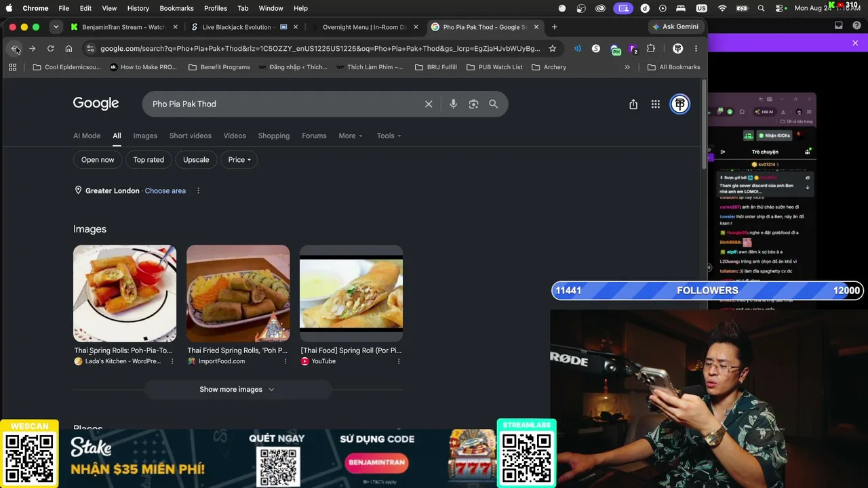Open more options beside Choose area

point(198,190)
